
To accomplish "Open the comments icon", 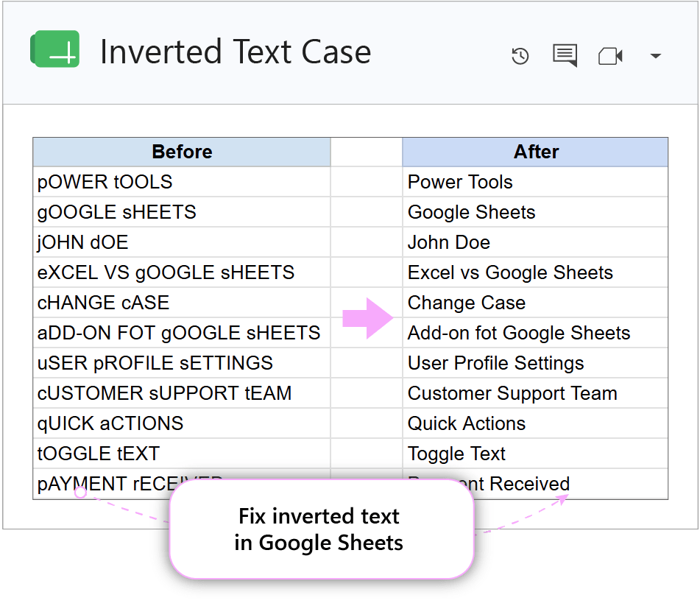I will point(565,55).
